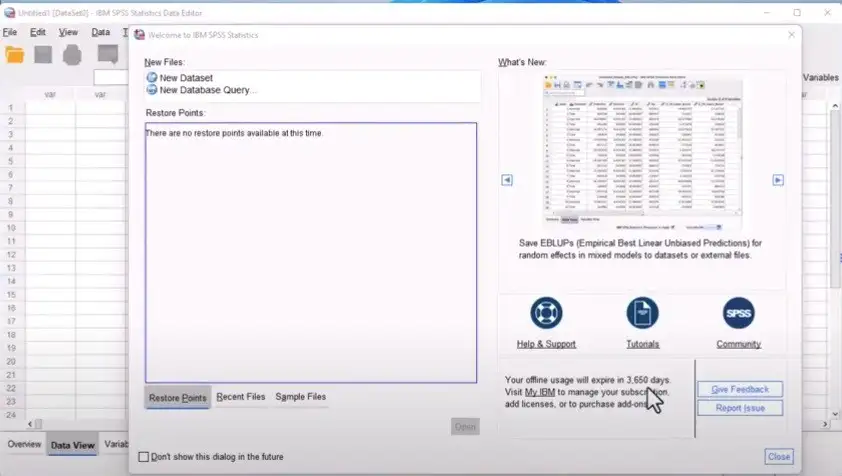The image size is (842, 476).
Task: Click the Open folder toolbar icon
Action: pyautogui.click(x=15, y=55)
